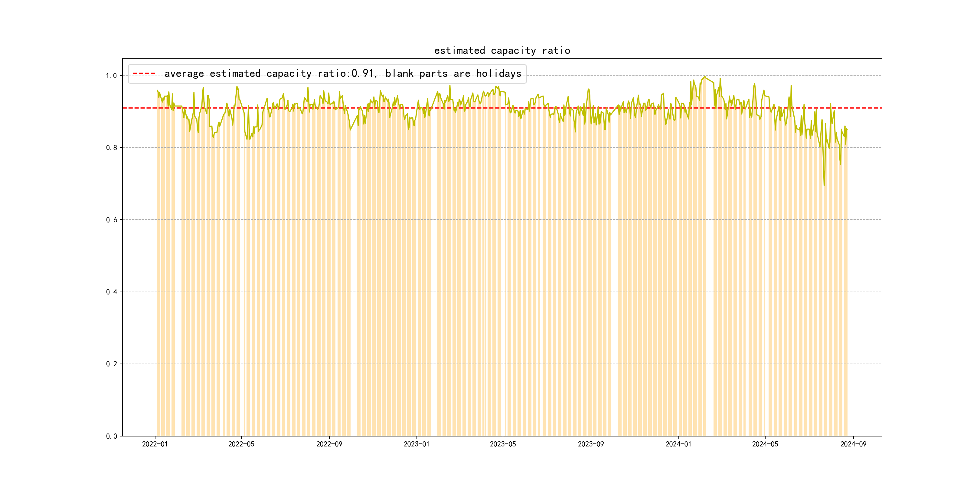Click the legend text about average capacity ratio

(342, 73)
